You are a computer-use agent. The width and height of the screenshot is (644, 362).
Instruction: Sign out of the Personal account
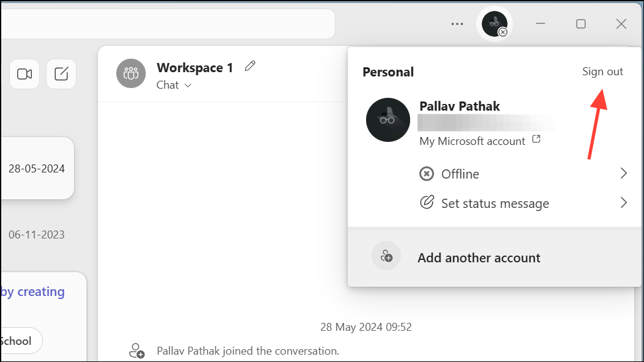click(602, 72)
